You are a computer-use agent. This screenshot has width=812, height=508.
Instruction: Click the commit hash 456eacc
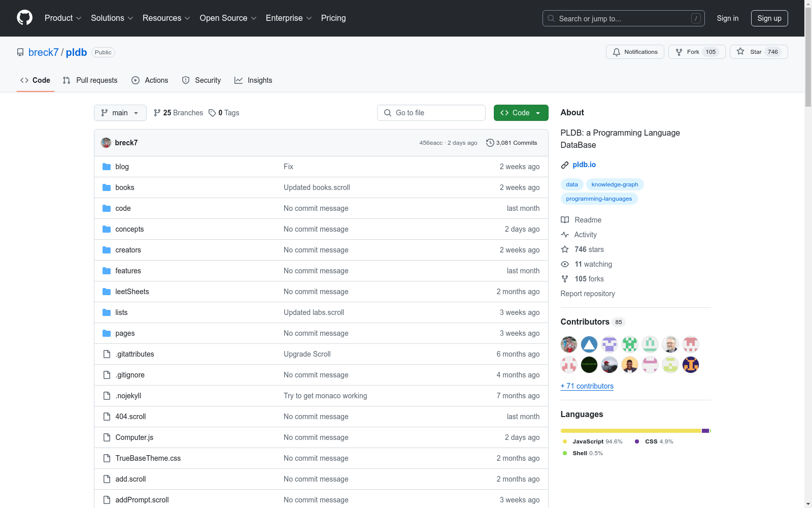click(431, 143)
